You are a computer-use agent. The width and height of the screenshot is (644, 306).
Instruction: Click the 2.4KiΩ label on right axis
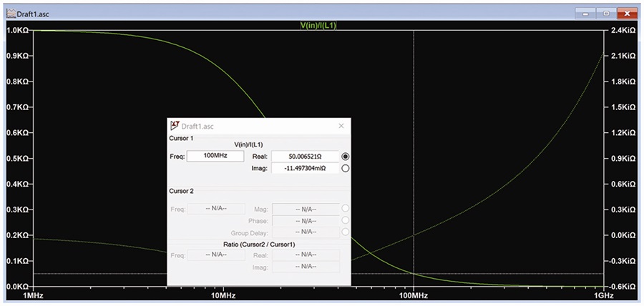tap(624, 30)
